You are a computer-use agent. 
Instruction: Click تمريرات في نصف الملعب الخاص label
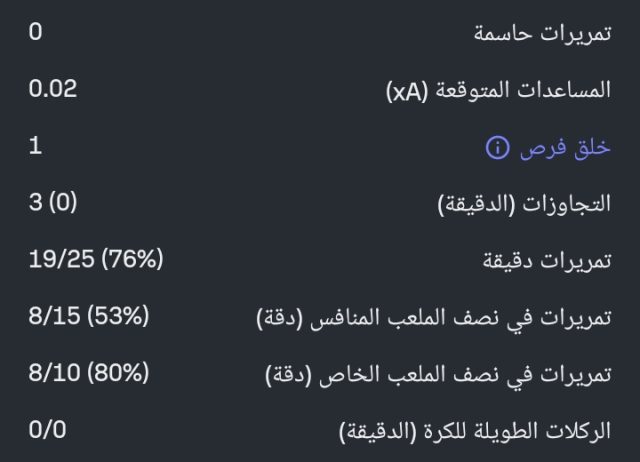point(452,376)
